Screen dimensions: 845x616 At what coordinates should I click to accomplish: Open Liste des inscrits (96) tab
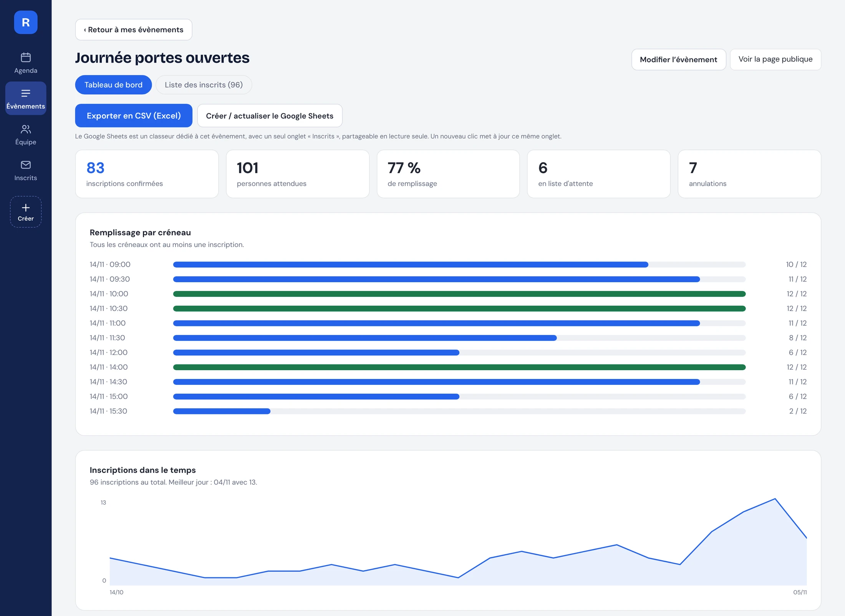pos(204,85)
